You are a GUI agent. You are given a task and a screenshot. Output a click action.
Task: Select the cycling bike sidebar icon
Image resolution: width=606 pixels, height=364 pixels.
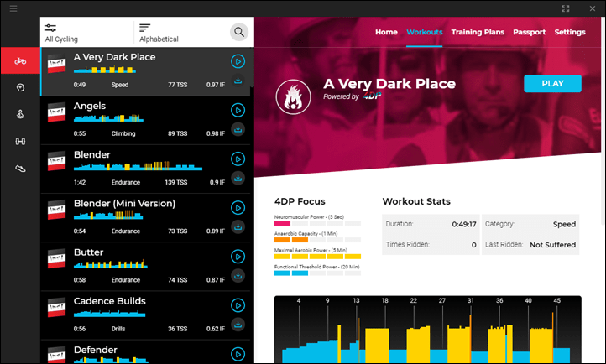pos(20,60)
